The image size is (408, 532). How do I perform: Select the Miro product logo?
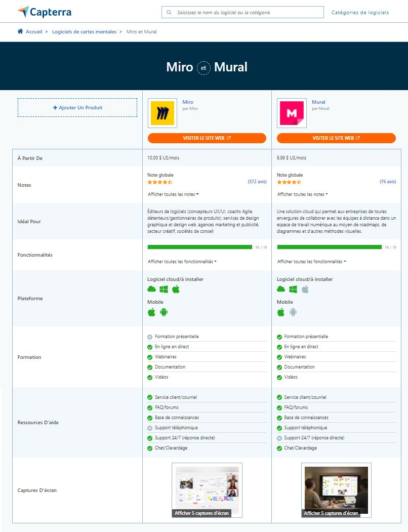point(162,113)
